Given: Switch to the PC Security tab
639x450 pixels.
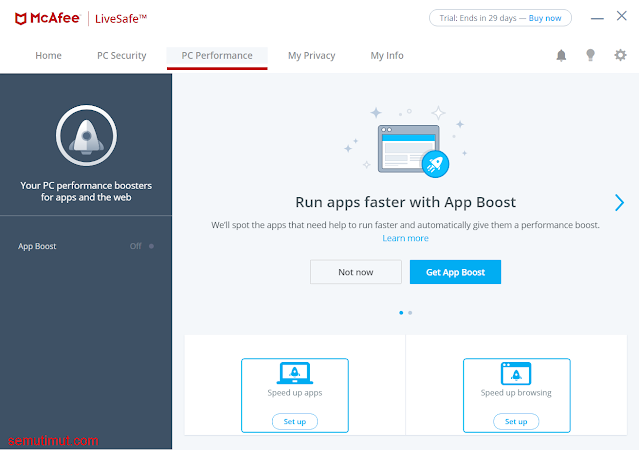Looking at the screenshot, I should pyautogui.click(x=121, y=55).
